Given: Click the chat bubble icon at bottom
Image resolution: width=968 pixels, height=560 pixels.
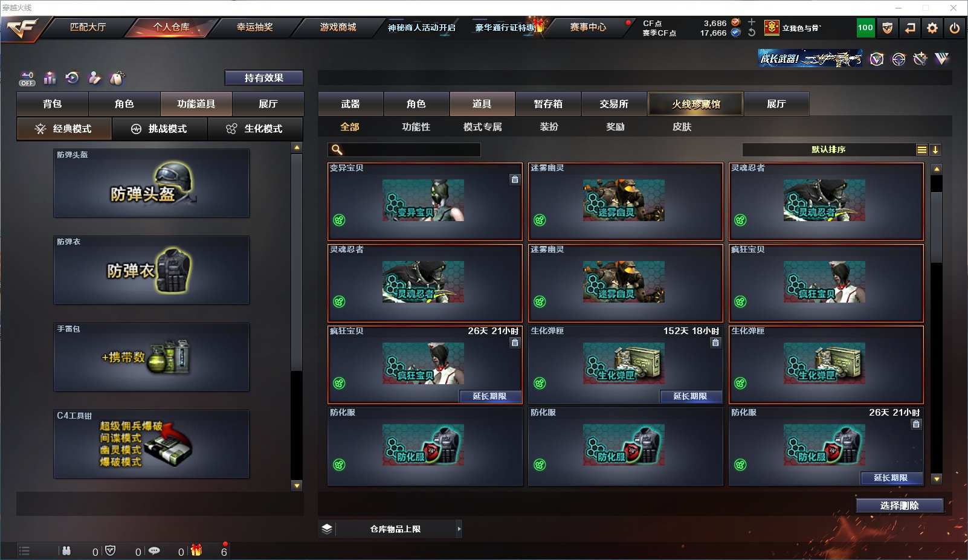Looking at the screenshot, I should [154, 550].
